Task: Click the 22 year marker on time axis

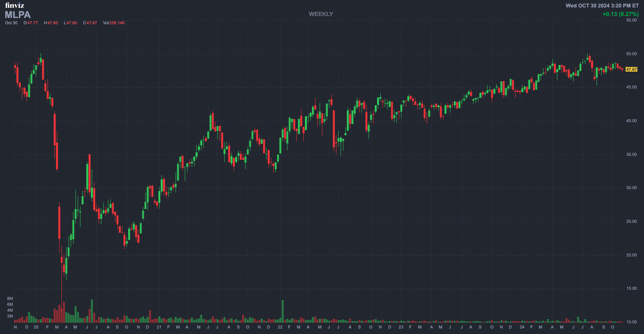Action: tap(280, 327)
